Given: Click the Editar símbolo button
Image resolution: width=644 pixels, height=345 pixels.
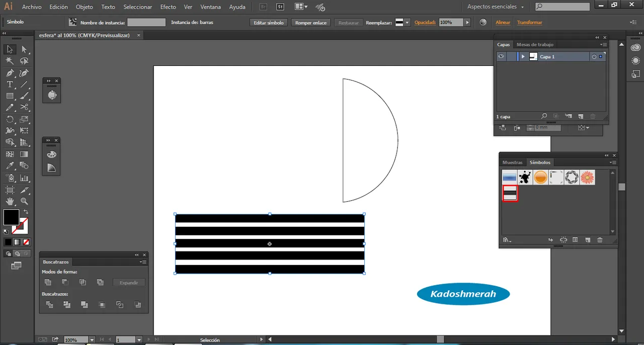Looking at the screenshot, I should click(x=269, y=23).
